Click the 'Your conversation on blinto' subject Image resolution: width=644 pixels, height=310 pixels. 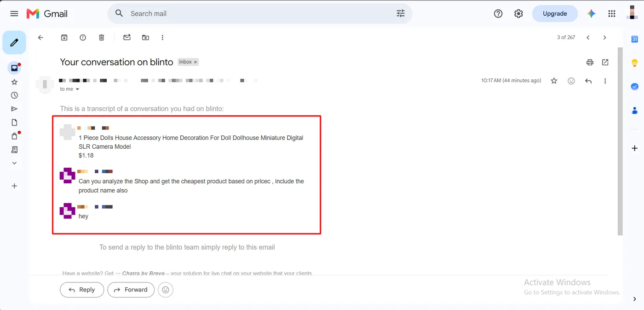116,62
